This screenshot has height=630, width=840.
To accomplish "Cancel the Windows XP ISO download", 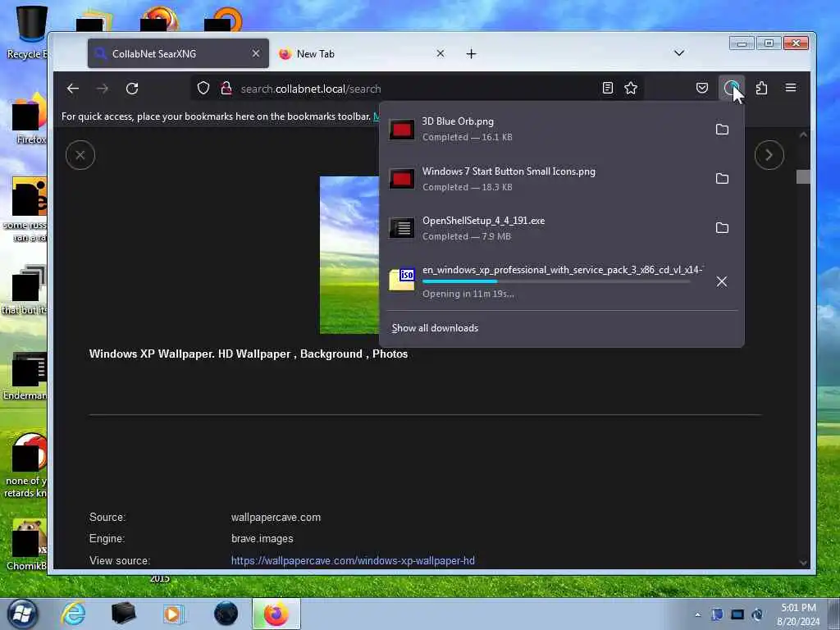I will (722, 281).
